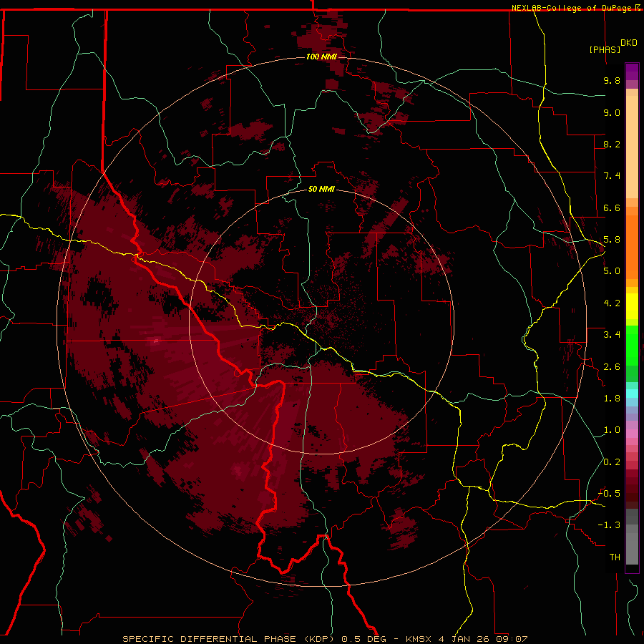Click the TH threshold label on the scale

(615, 557)
